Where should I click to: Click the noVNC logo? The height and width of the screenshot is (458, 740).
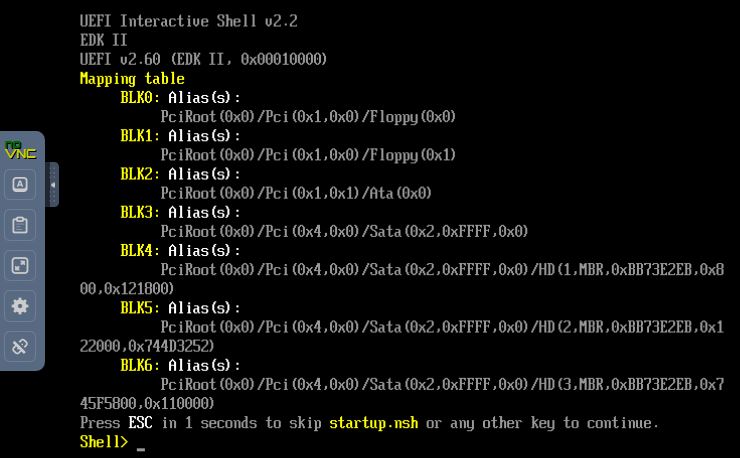point(20,150)
